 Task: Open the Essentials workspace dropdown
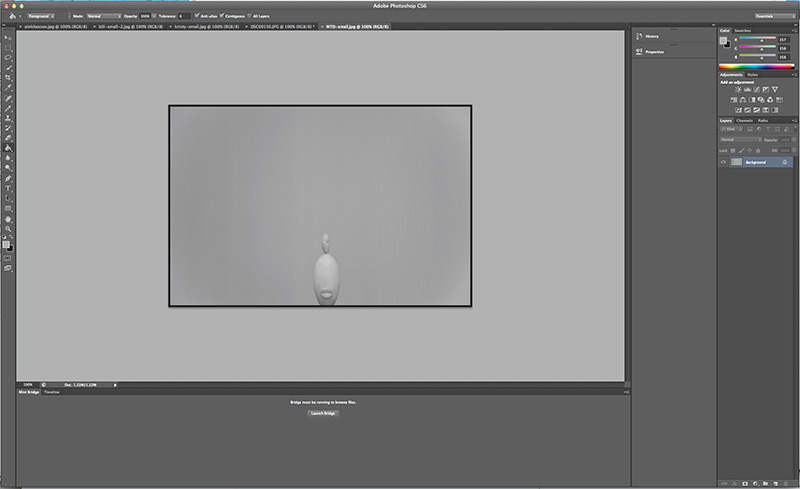770,16
